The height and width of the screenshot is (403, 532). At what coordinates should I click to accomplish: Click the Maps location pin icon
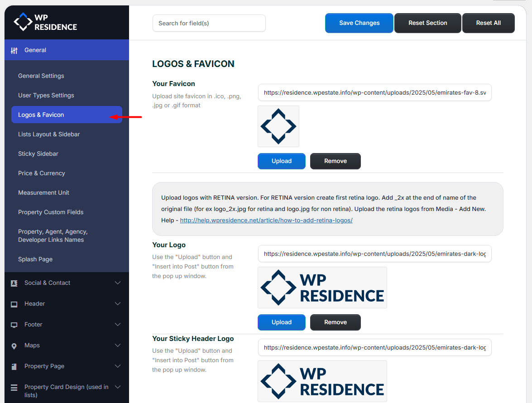[x=14, y=345]
